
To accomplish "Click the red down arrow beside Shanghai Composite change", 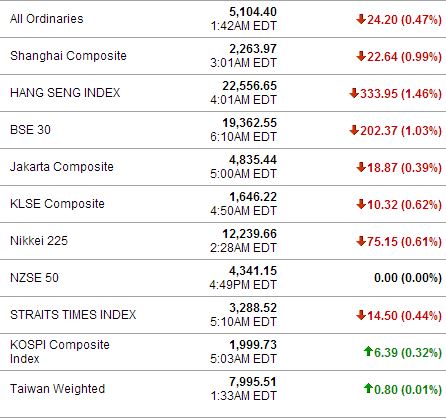I will click(361, 56).
